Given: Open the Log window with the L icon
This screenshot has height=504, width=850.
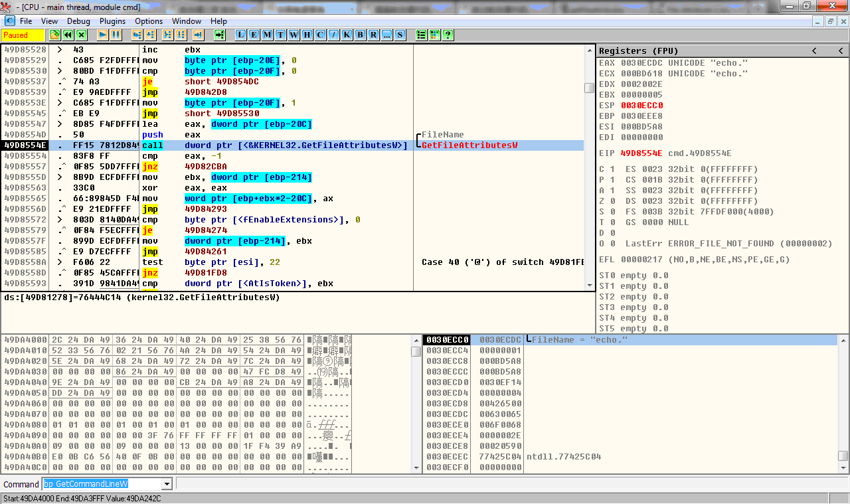Looking at the screenshot, I should click(240, 35).
